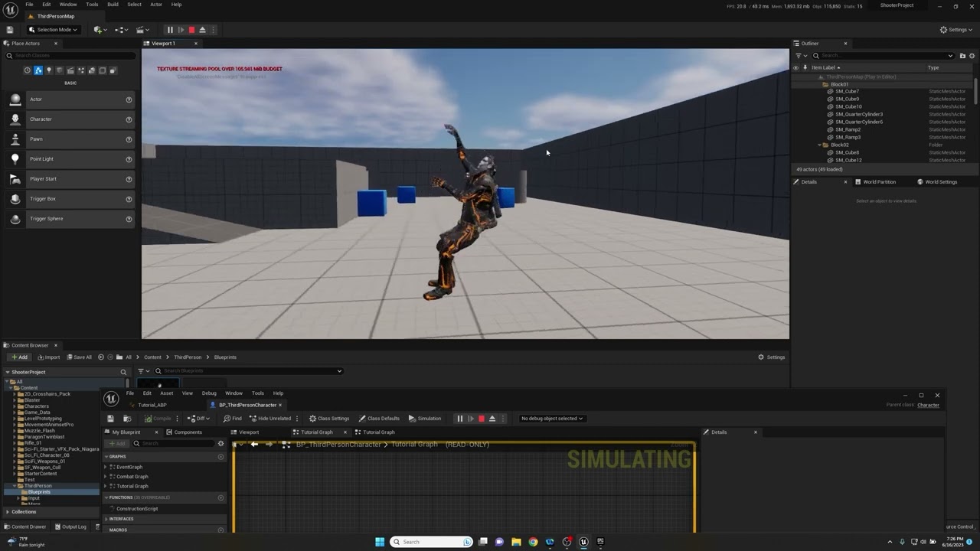Open the Output Log
Screen dimensions: 980x551
(70, 527)
